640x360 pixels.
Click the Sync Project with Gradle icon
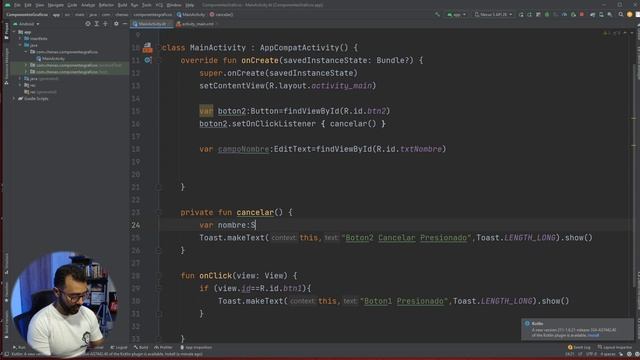[592, 15]
